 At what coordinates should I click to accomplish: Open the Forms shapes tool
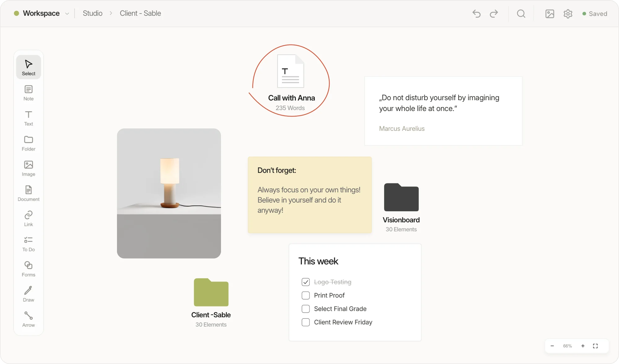coord(28,269)
